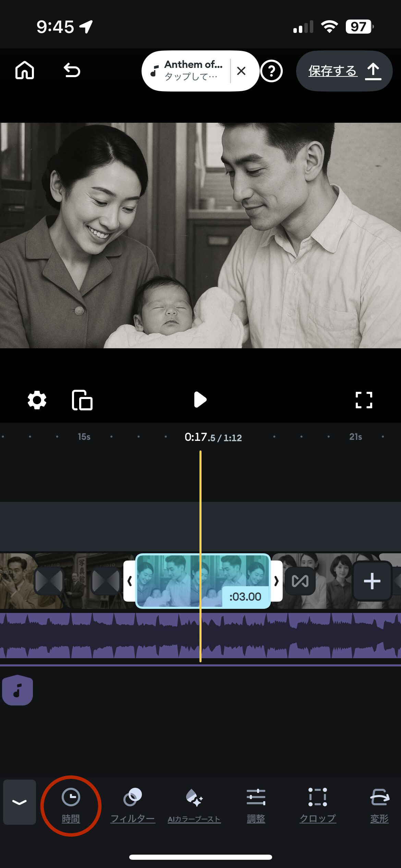Dismiss the Anthem music banner

[x=241, y=71]
